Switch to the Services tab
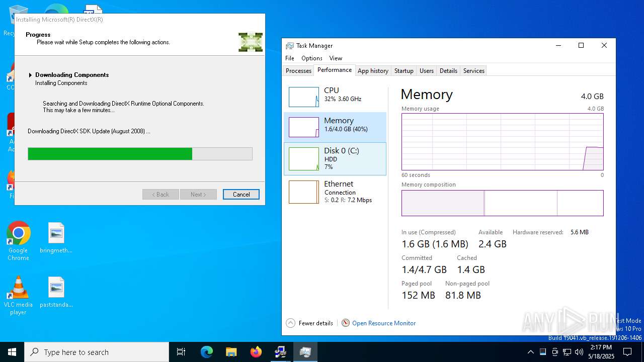 tap(473, 71)
